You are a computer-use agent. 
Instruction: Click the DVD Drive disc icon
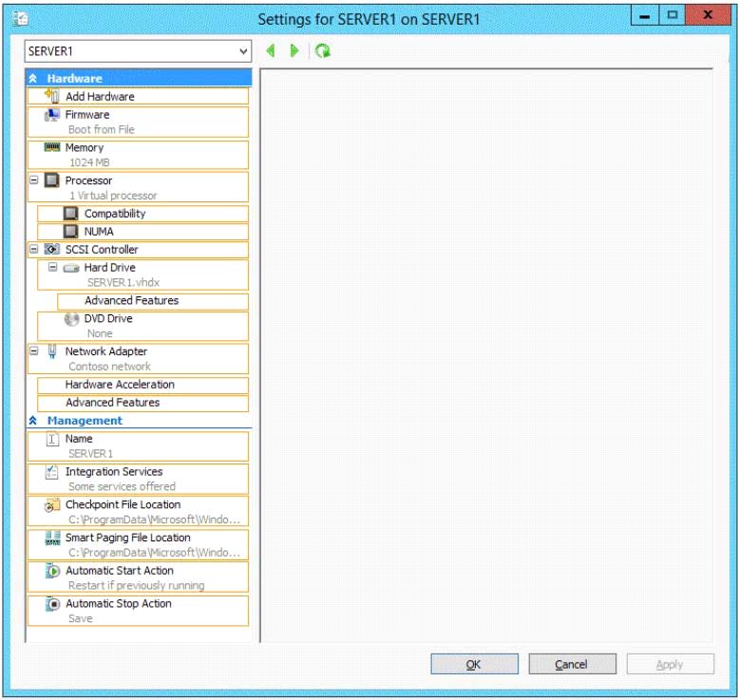click(71, 319)
